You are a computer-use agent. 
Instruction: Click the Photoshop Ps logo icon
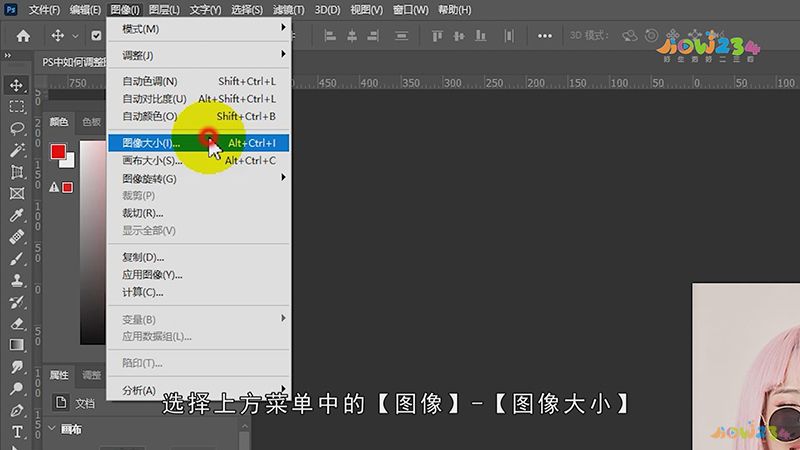(x=10, y=9)
